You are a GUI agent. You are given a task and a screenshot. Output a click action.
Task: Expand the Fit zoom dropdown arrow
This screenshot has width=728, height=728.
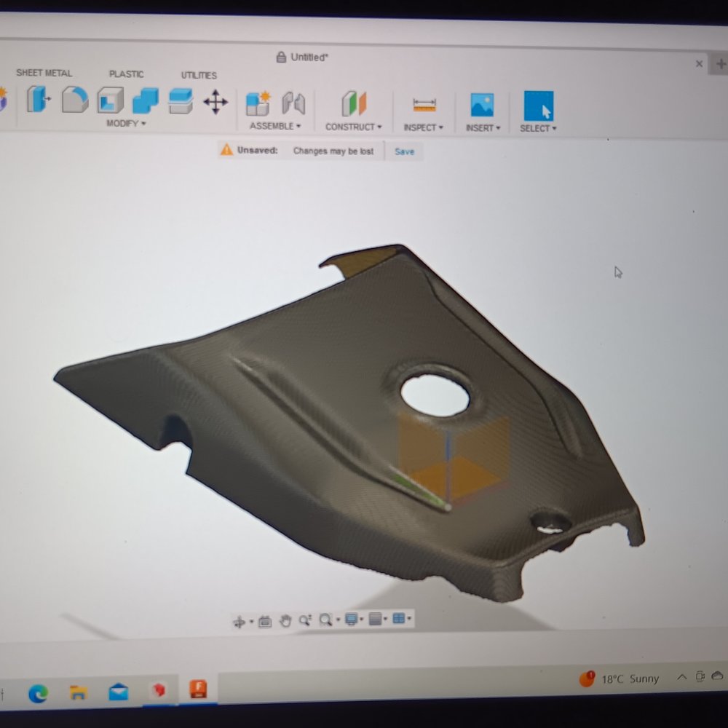pyautogui.click(x=338, y=620)
